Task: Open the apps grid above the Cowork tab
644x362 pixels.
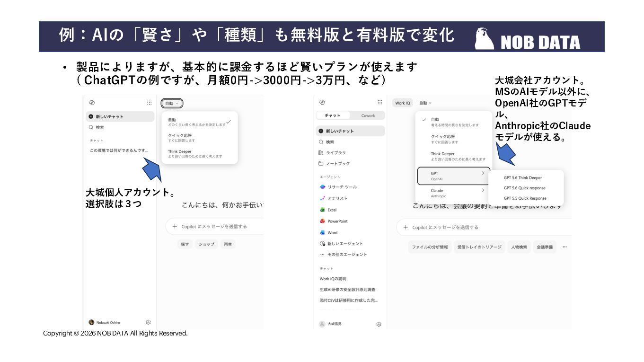Action: pyautogui.click(x=379, y=102)
